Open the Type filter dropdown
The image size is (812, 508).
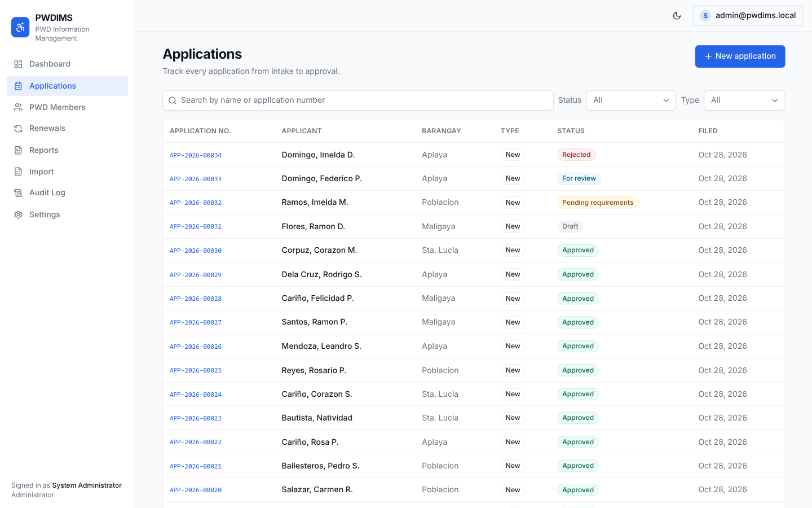coord(744,100)
